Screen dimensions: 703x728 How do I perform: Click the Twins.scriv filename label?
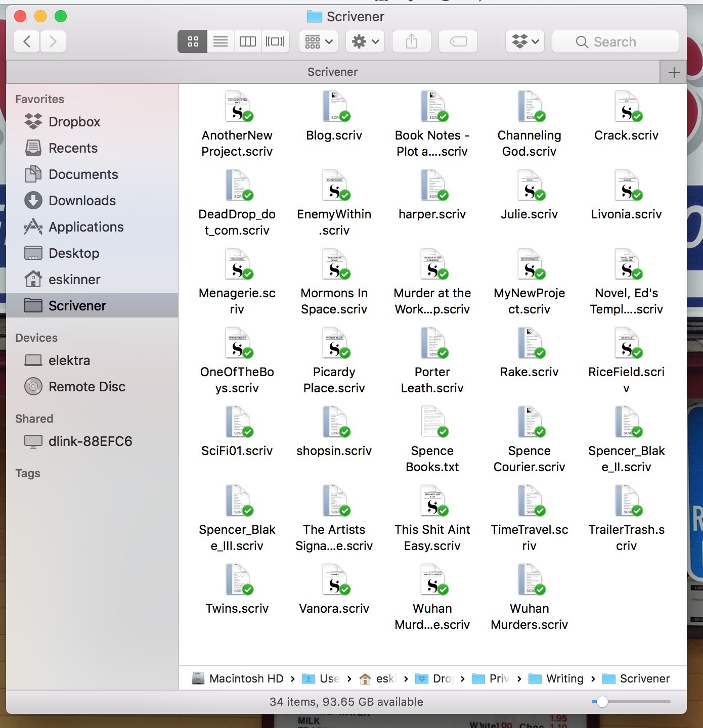click(x=237, y=609)
